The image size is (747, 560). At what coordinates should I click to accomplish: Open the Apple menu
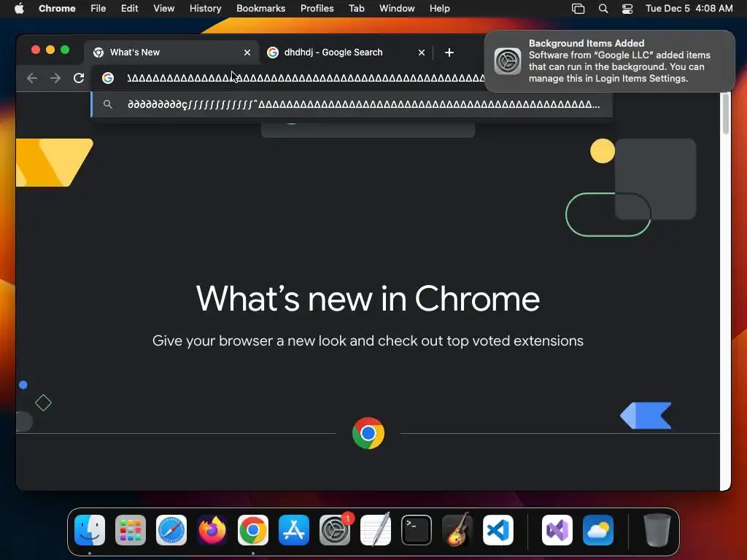(19, 9)
